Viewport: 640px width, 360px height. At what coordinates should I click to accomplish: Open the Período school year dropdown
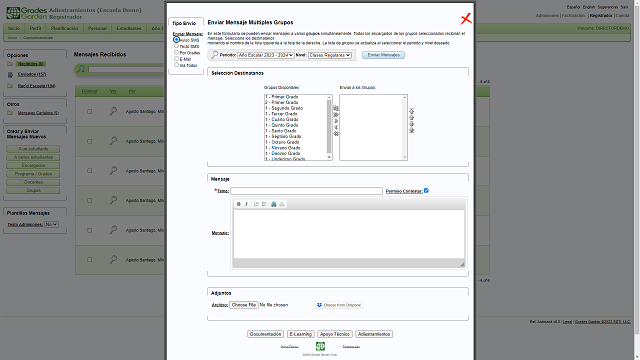pos(266,55)
